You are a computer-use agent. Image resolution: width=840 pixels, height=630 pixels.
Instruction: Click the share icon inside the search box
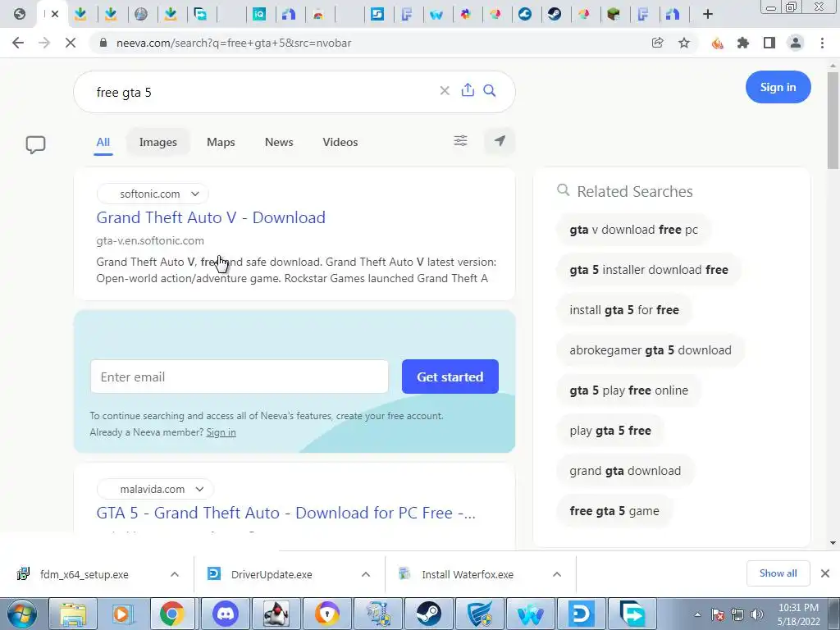(x=468, y=90)
